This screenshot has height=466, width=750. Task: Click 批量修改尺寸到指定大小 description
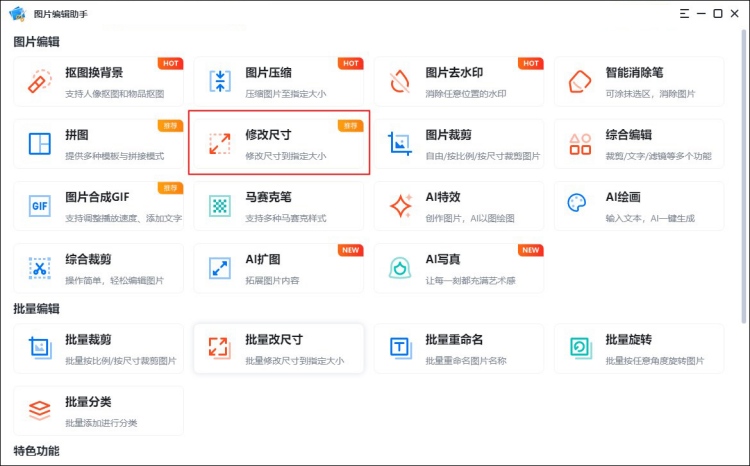coord(295,360)
